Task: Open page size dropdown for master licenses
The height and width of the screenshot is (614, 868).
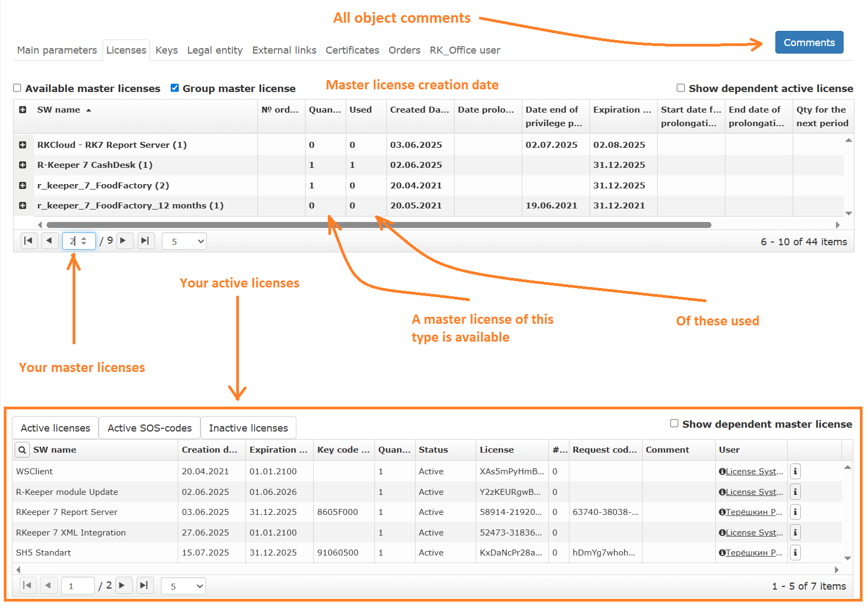Action: (184, 241)
